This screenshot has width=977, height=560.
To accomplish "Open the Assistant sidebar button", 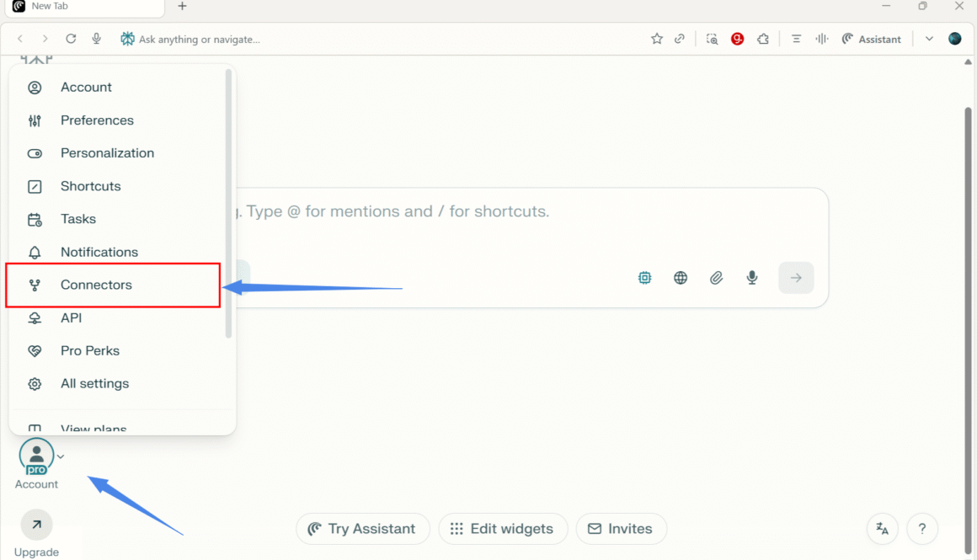I will [x=871, y=39].
